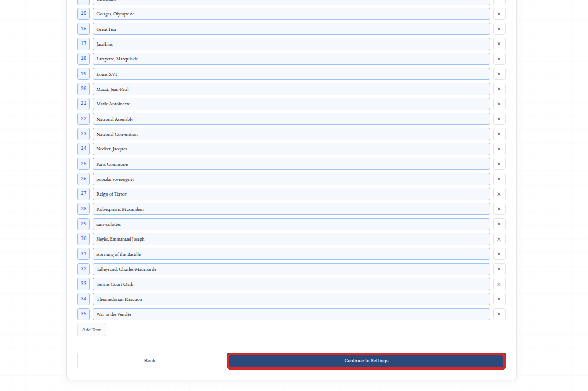
Task: Edit the Marat, Jean-Paul field
Action: 291,89
